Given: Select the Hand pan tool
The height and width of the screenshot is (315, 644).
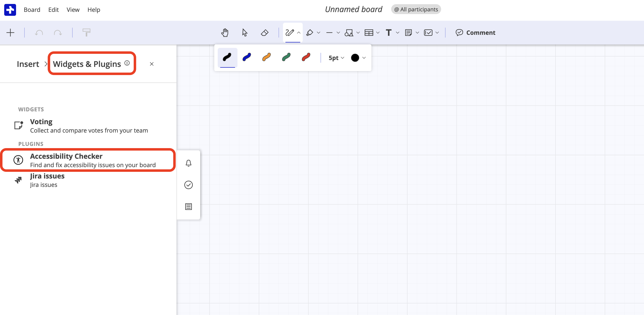Looking at the screenshot, I should pos(225,33).
